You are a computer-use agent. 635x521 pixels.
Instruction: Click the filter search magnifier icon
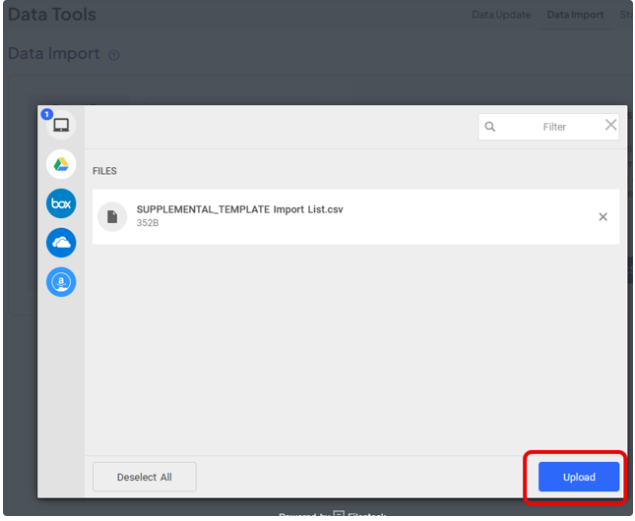[490, 127]
